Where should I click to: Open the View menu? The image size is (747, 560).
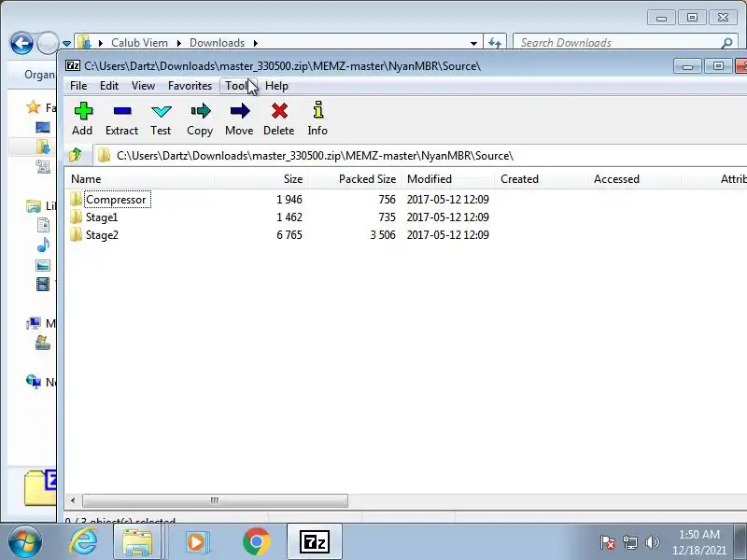click(143, 86)
